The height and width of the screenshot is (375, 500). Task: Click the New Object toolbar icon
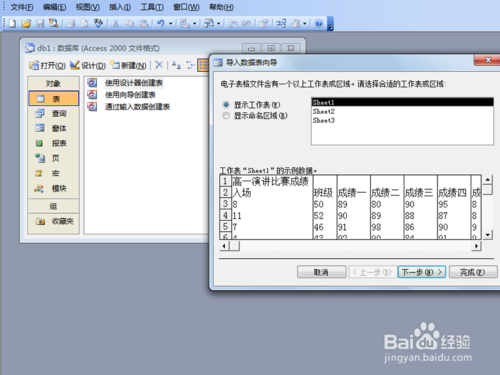point(295,23)
